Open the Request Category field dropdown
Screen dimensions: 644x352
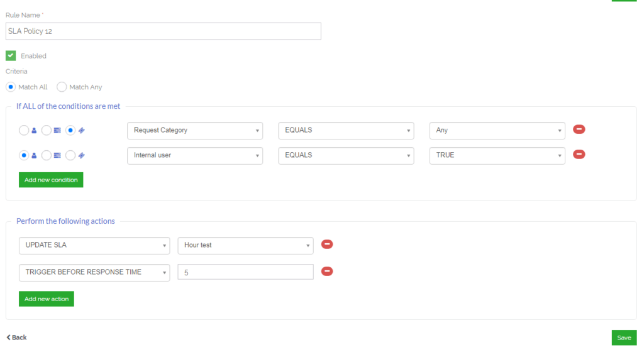tap(195, 131)
